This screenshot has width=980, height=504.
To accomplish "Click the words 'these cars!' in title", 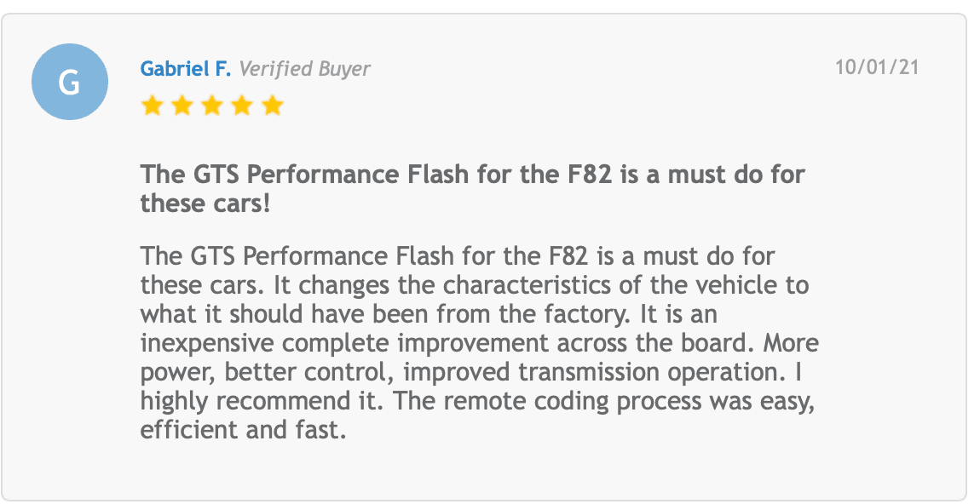I will tap(205, 203).
